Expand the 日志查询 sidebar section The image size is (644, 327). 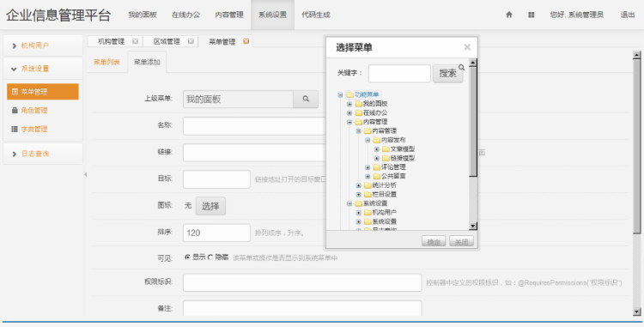coord(43,154)
